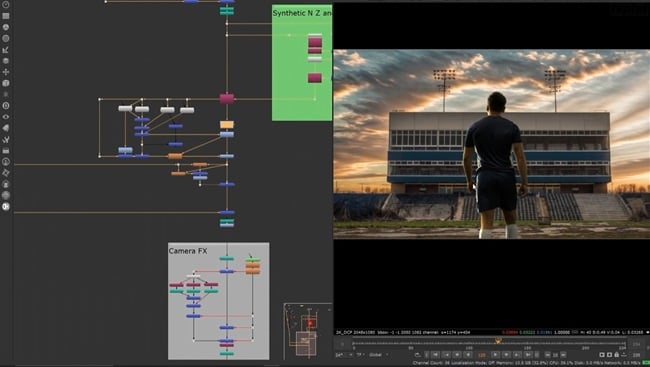The height and width of the screenshot is (367, 650).
Task: Click the skip-forward button right of increment field
Action: coord(563,355)
